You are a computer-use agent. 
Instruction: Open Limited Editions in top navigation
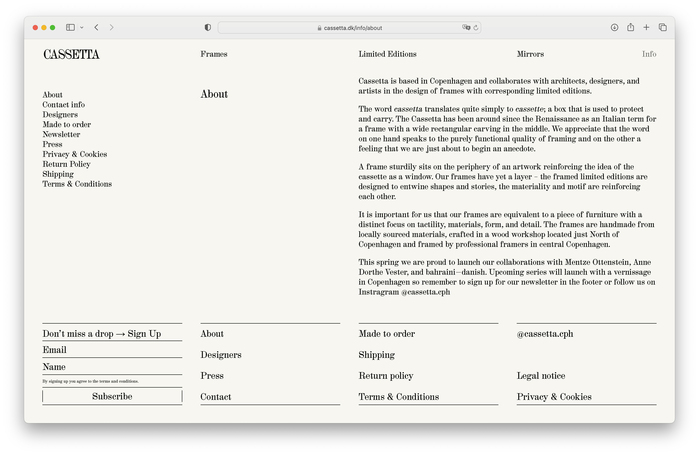(387, 54)
